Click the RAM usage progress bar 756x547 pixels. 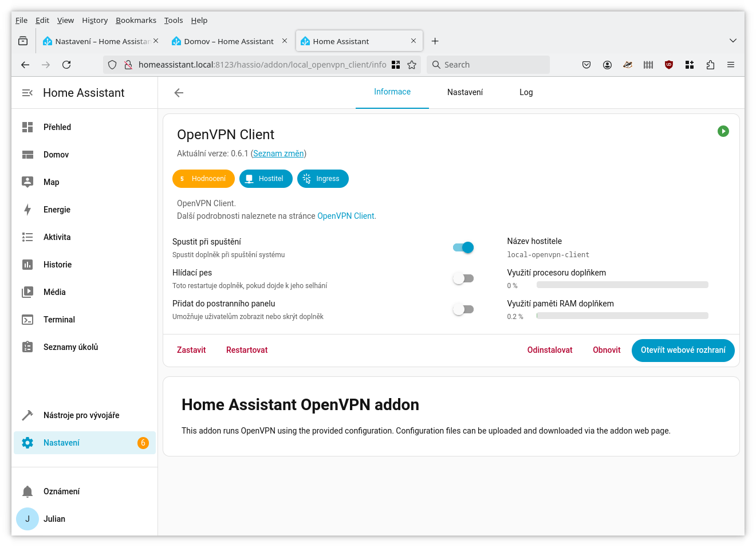(623, 316)
